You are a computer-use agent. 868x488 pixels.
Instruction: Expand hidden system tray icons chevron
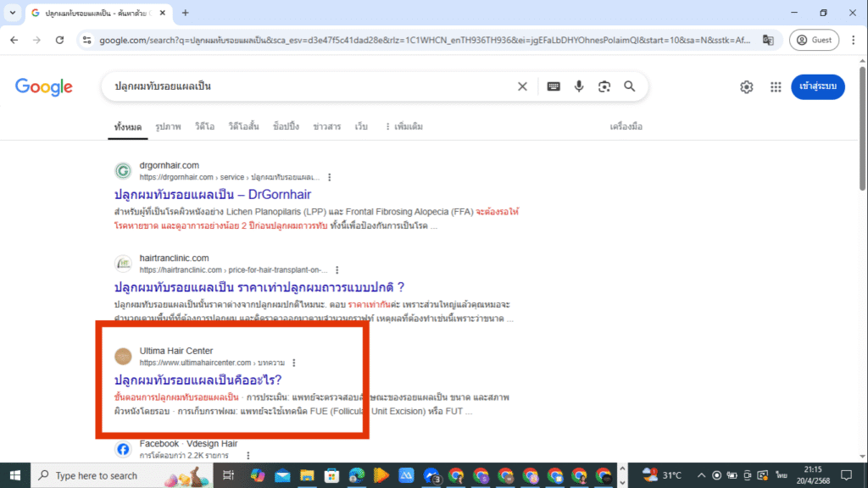point(701,475)
